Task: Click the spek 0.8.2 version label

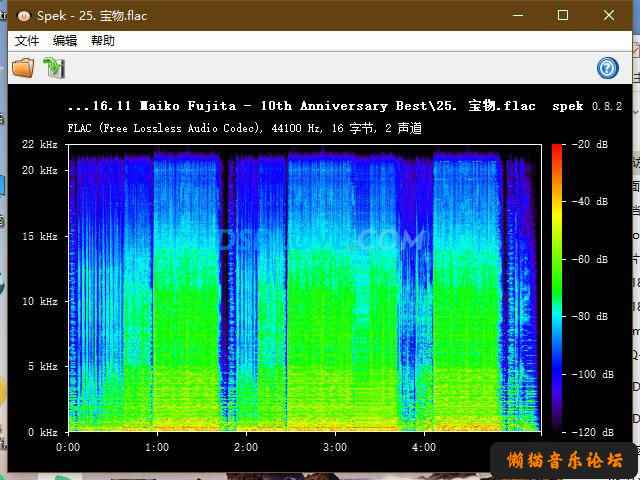Action: click(587, 106)
